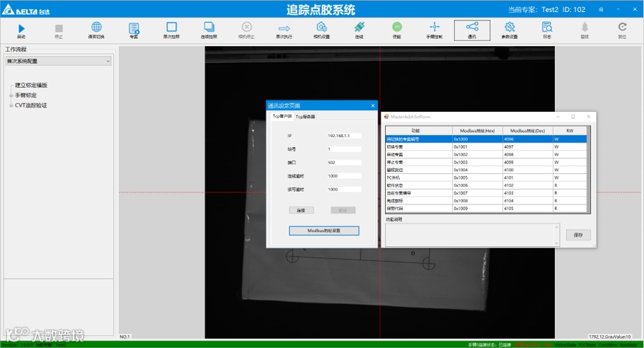Viewport: 644px width, 348px height.
Task: Click the function column header in address table
Action: point(419,130)
